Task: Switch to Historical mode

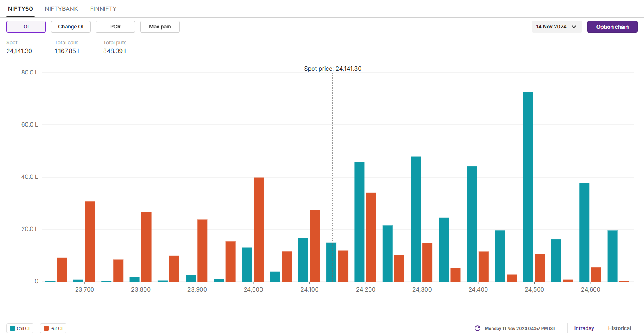Action: tap(619, 328)
